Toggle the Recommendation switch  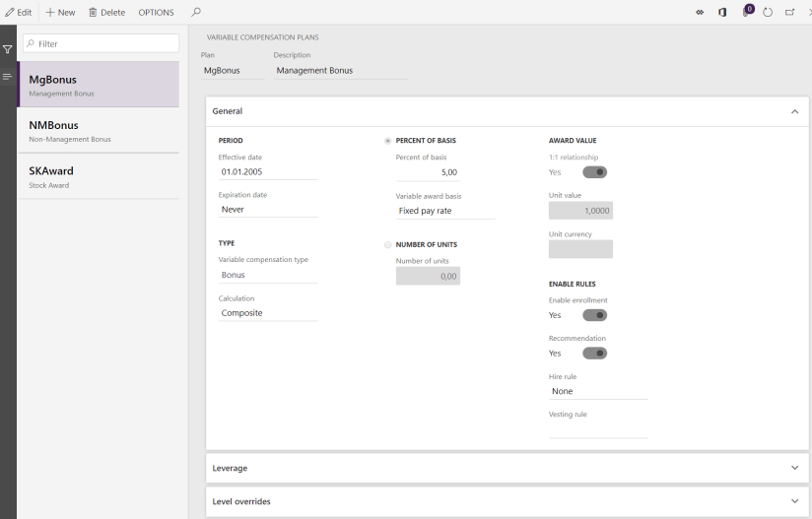point(594,353)
